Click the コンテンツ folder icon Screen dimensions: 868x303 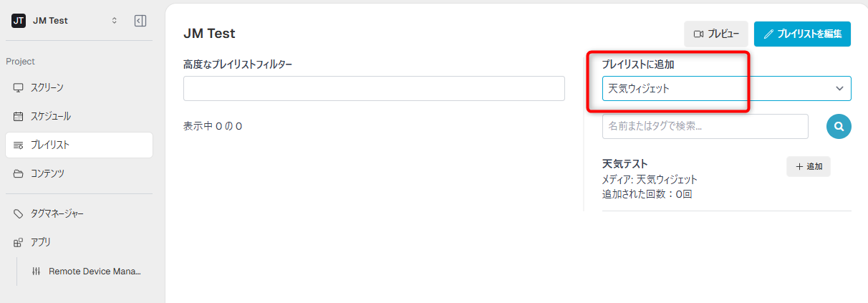tap(19, 173)
